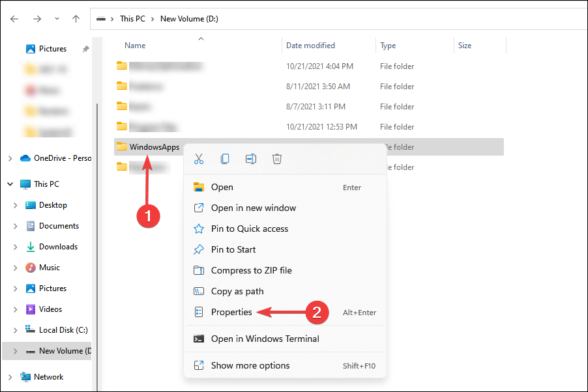Expand the Documents tree node
Image resolution: width=588 pixels, height=392 pixels.
(15, 226)
